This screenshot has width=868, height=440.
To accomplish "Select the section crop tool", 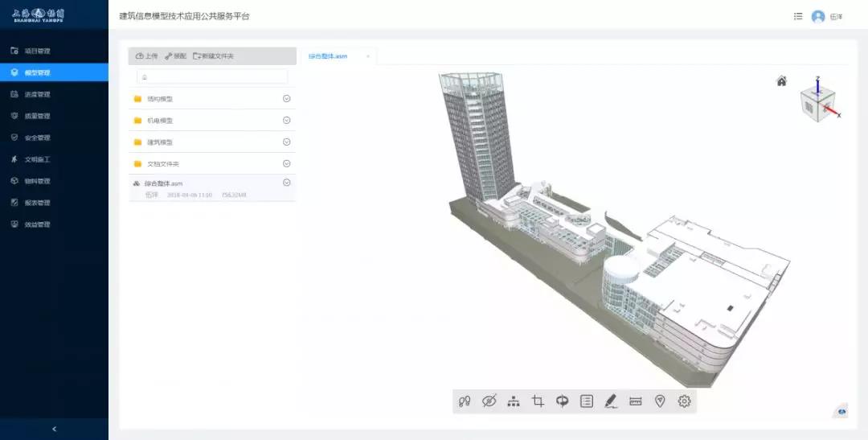I will (x=538, y=401).
